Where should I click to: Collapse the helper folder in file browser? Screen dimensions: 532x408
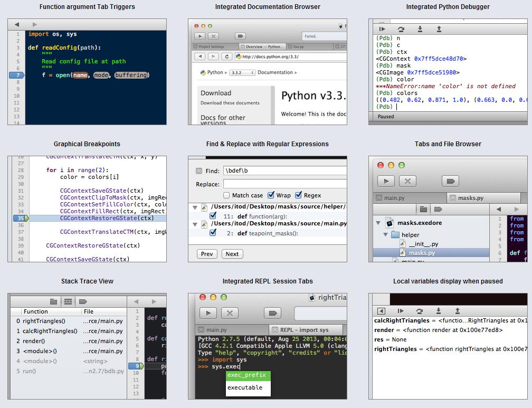pos(385,234)
